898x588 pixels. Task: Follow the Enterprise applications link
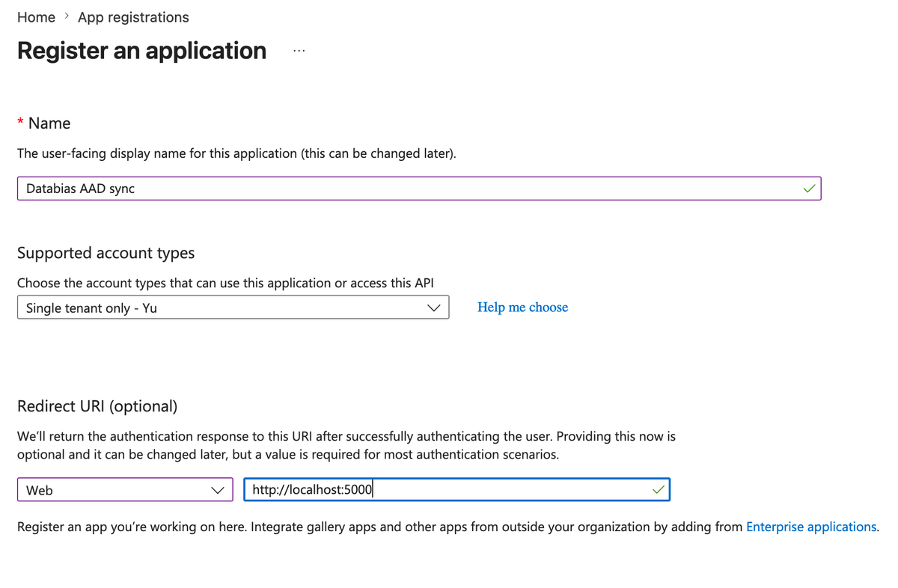click(x=811, y=527)
